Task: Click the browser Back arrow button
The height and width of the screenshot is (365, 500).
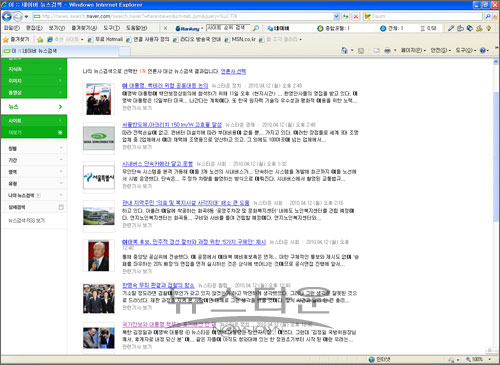Action: point(7,16)
